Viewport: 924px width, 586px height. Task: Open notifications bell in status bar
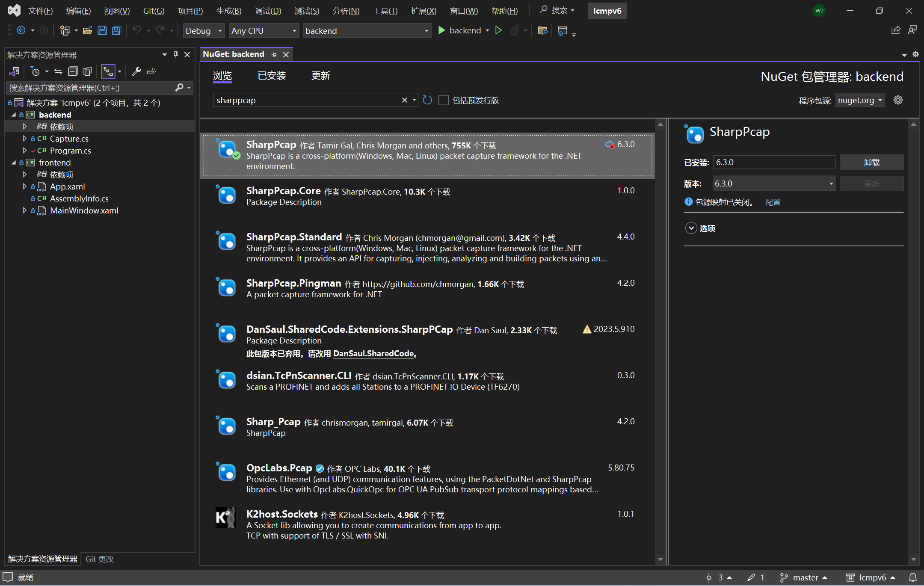pyautogui.click(x=912, y=577)
